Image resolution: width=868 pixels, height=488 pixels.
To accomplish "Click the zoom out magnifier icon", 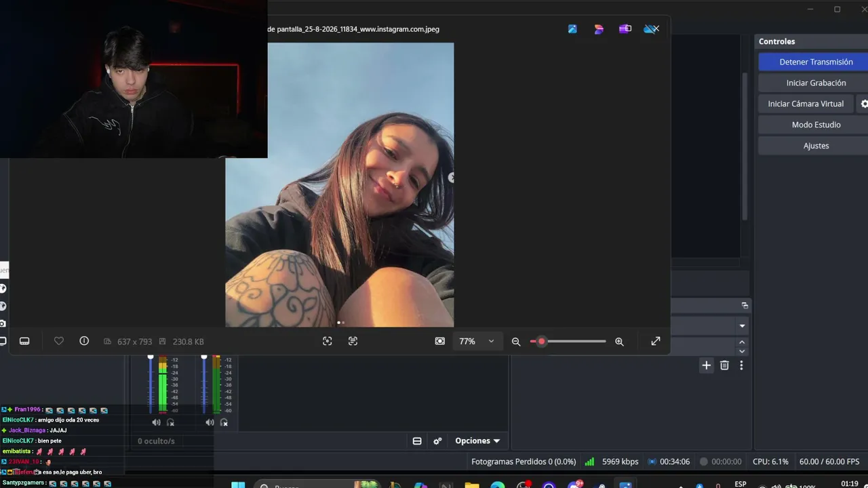I will [x=516, y=342].
